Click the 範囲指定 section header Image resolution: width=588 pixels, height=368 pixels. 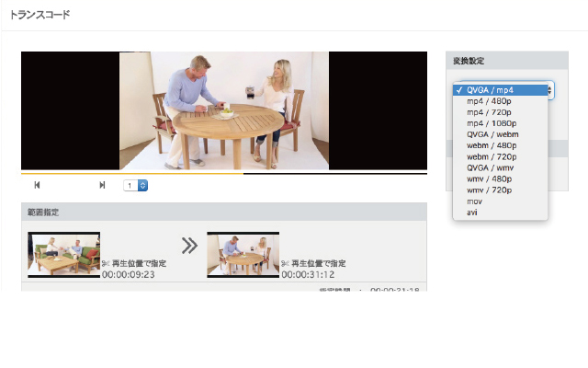click(x=224, y=213)
